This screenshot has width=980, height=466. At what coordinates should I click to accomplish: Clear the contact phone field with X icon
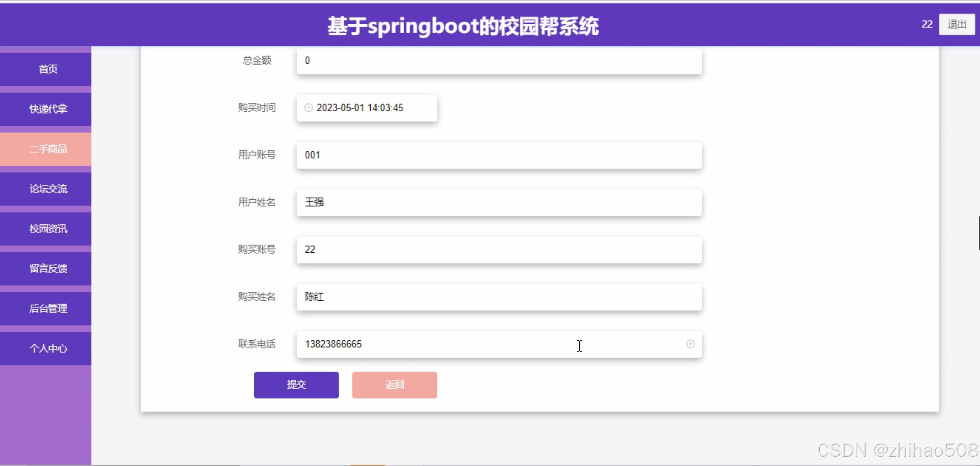point(690,344)
